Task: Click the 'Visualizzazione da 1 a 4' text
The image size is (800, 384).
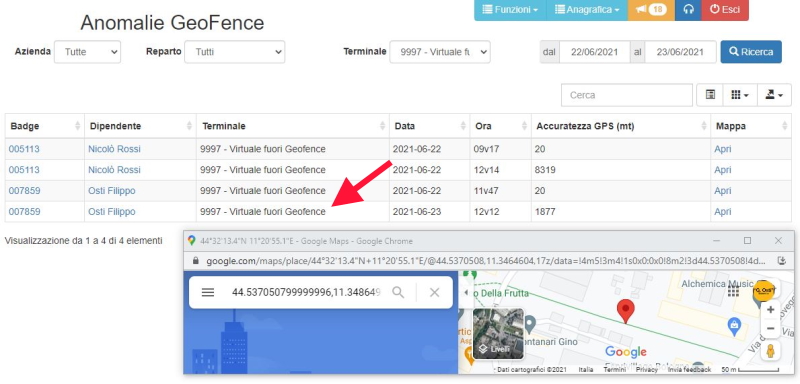Action: (83, 240)
